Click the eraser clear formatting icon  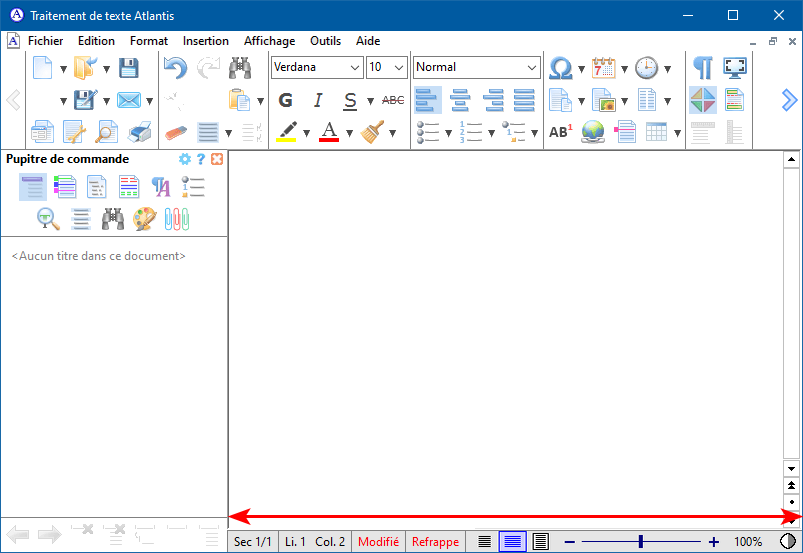[176, 131]
